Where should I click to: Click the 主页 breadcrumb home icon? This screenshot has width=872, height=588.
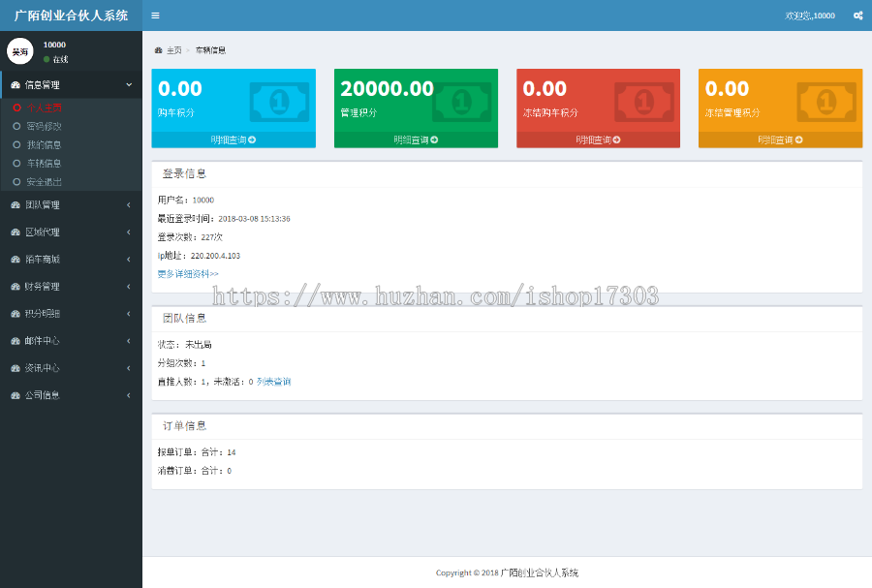click(x=159, y=49)
